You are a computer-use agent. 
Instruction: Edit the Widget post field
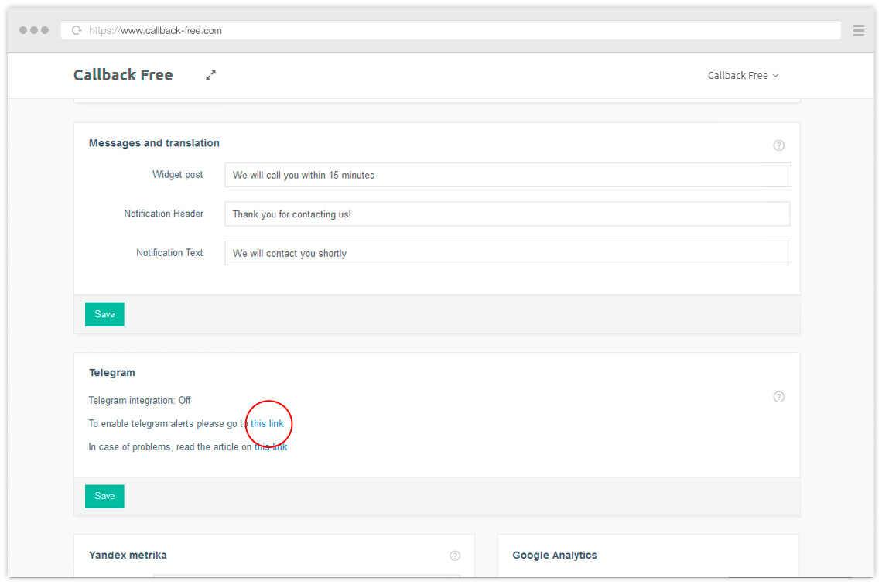(x=508, y=175)
